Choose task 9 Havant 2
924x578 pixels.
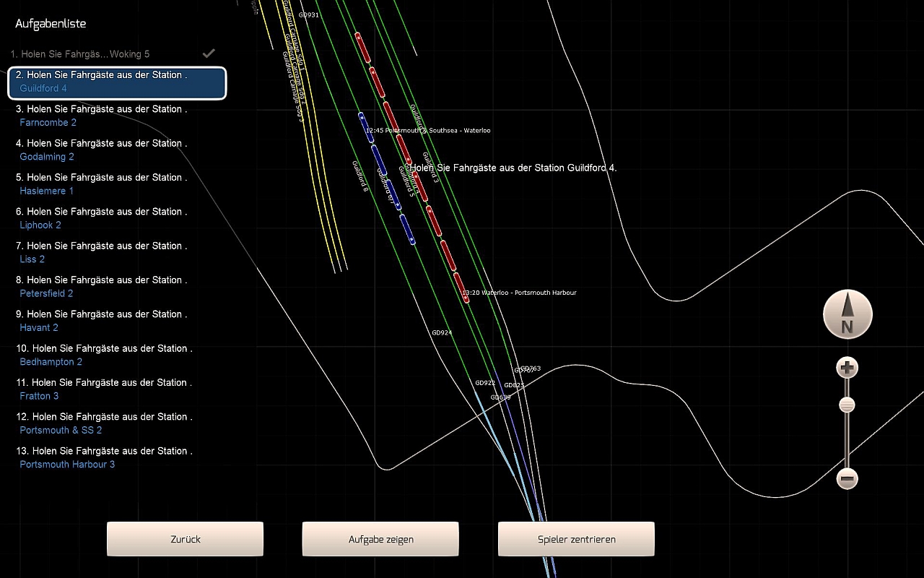(101, 321)
